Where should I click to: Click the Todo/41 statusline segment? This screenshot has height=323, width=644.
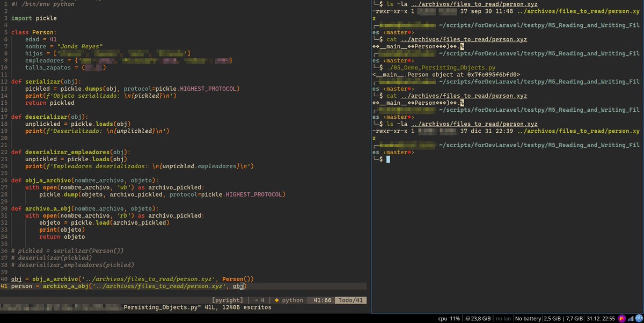[x=349, y=300]
